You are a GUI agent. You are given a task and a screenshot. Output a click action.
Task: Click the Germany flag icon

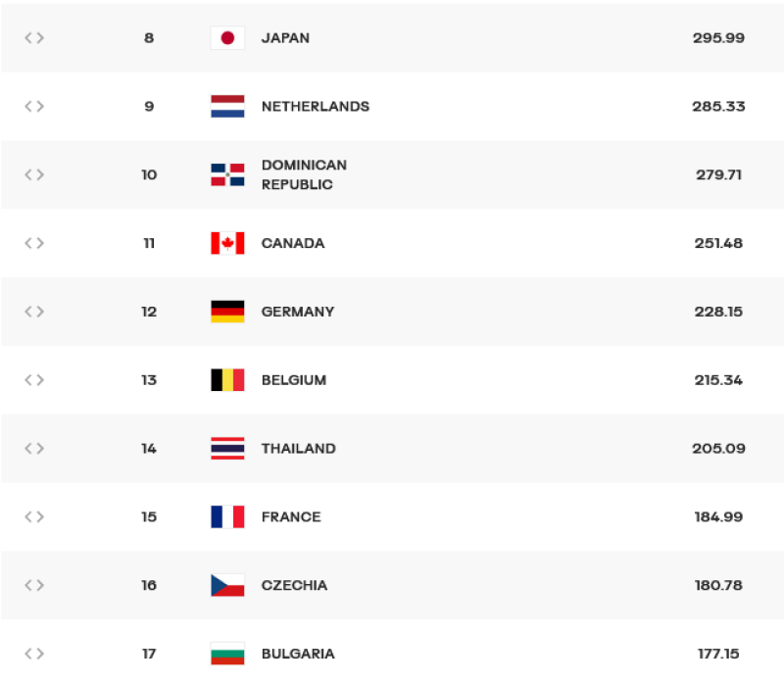[227, 312]
